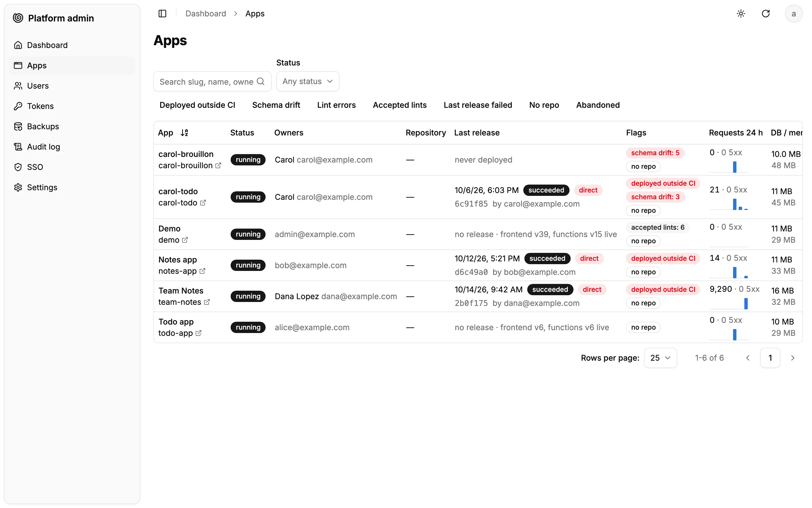Toggle the Last release failed filter

(x=478, y=105)
